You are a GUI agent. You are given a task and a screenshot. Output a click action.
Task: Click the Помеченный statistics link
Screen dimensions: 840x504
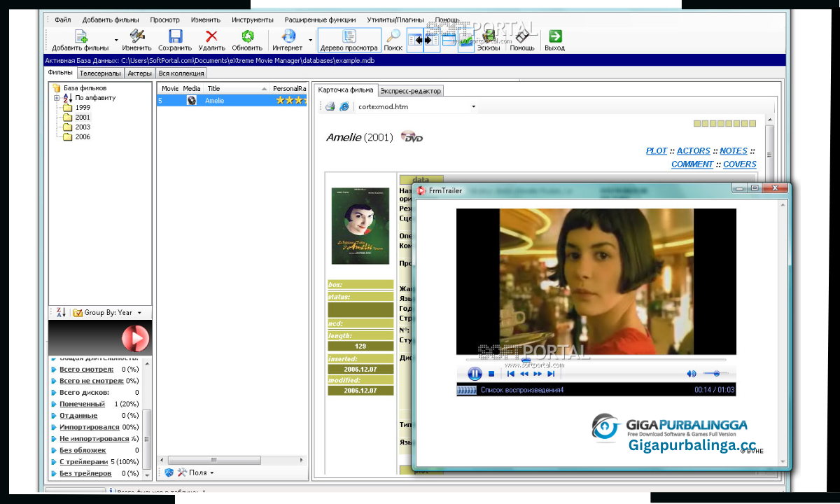point(82,404)
